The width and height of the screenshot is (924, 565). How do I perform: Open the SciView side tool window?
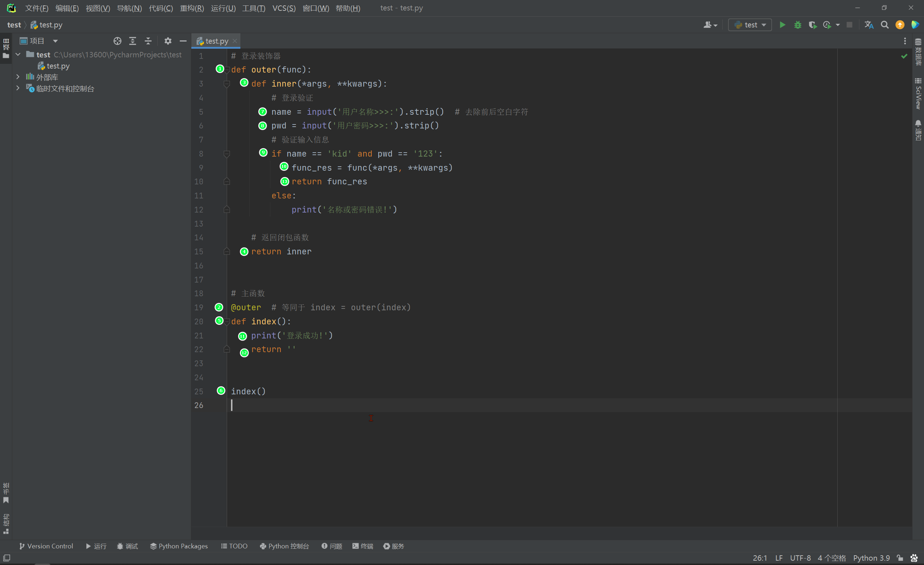918,93
